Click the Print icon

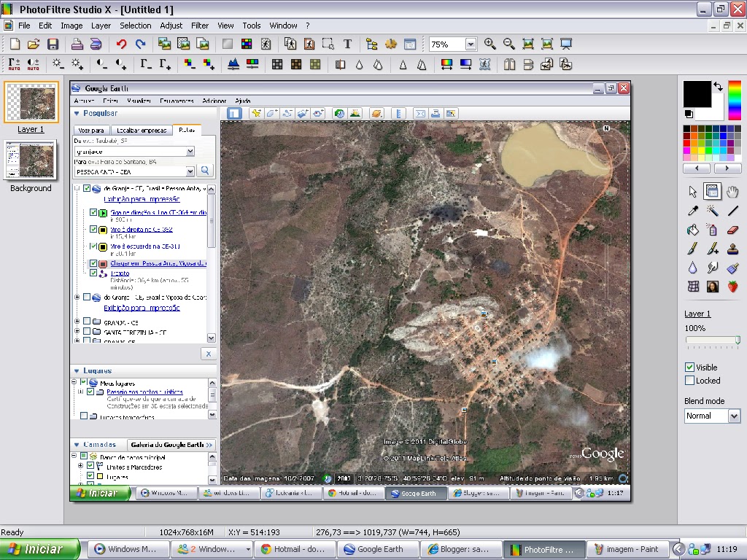[77, 44]
